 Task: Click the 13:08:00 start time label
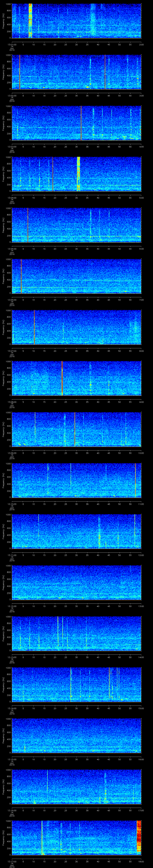point(12,402)
